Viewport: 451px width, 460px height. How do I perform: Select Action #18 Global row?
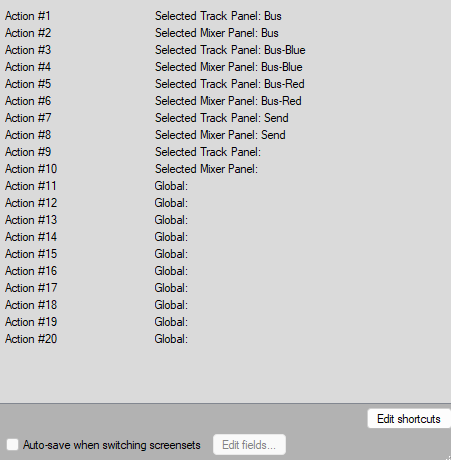tap(225, 305)
